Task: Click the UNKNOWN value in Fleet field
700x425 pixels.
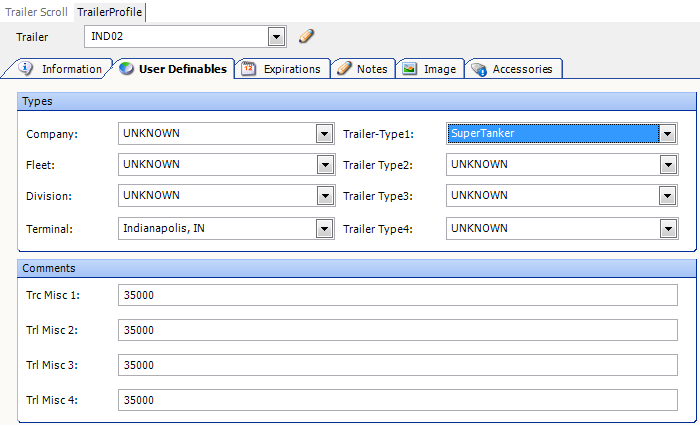Action: click(x=151, y=164)
